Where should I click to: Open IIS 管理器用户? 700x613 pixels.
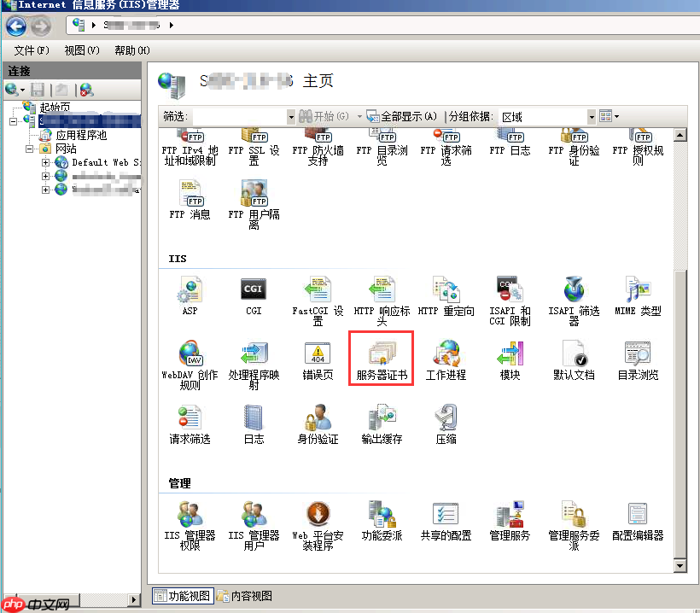[254, 525]
